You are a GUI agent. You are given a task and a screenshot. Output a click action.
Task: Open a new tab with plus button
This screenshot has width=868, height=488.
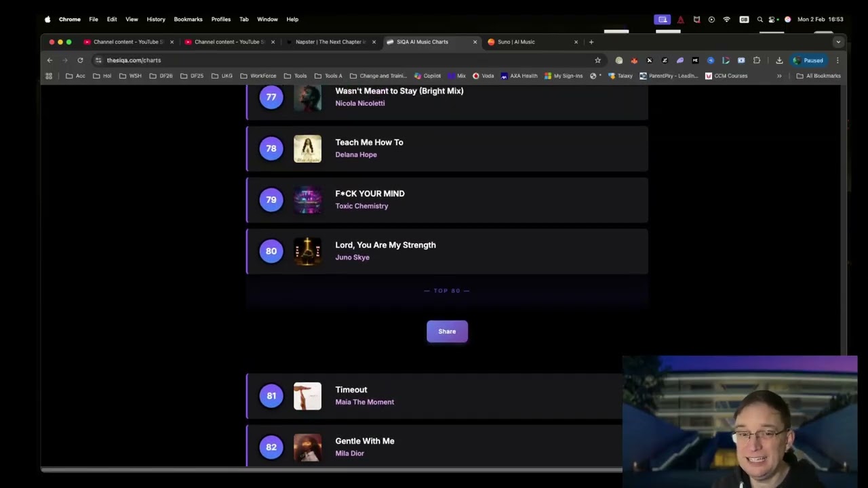coord(591,42)
